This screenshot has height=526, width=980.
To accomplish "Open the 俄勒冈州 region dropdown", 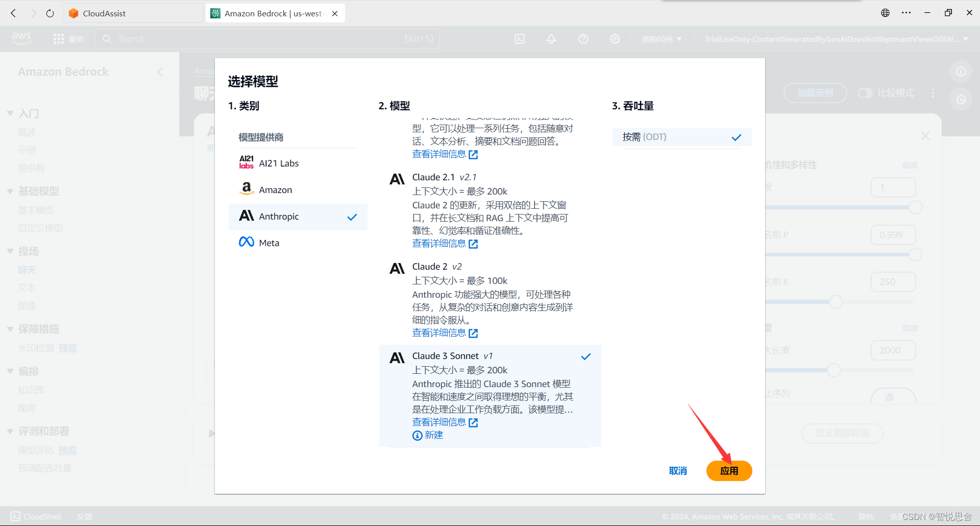I will (x=661, y=39).
